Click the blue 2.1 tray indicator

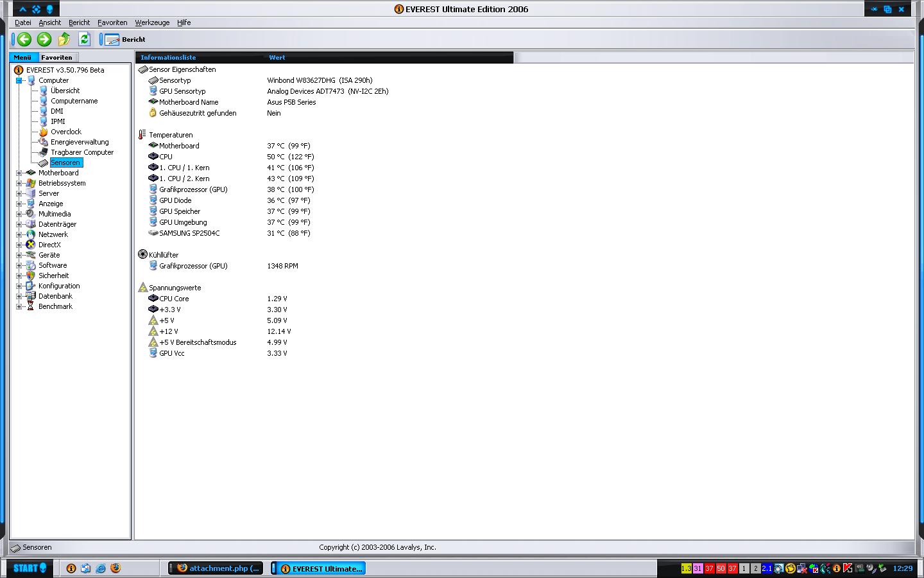[767, 568]
